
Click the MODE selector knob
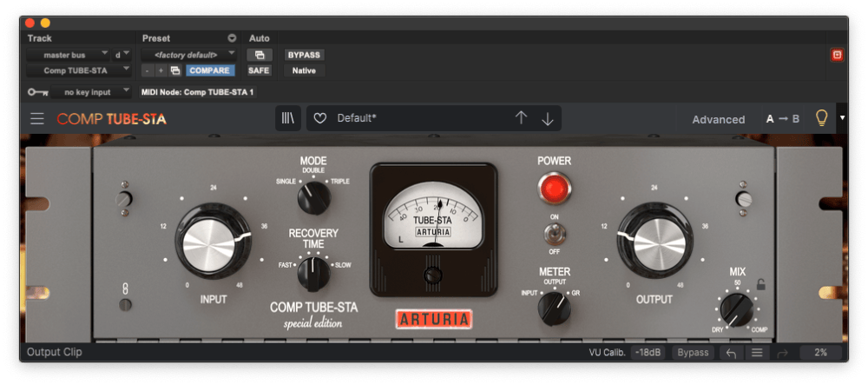(314, 198)
